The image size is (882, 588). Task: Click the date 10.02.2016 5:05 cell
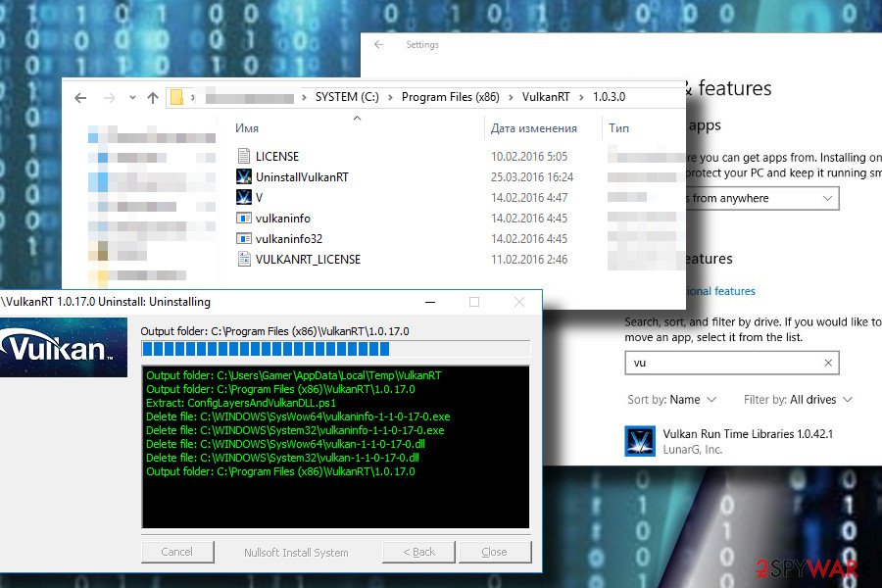pyautogui.click(x=529, y=157)
